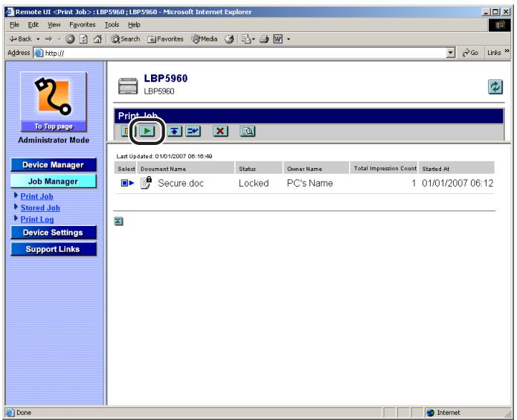Click the browser Forward arrow
517x420 pixels.
click(49, 39)
